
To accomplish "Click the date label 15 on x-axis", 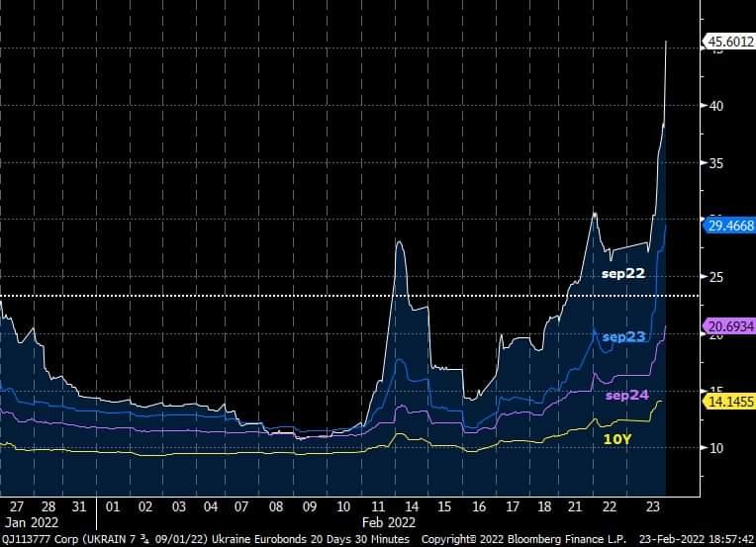I will coord(444,507).
